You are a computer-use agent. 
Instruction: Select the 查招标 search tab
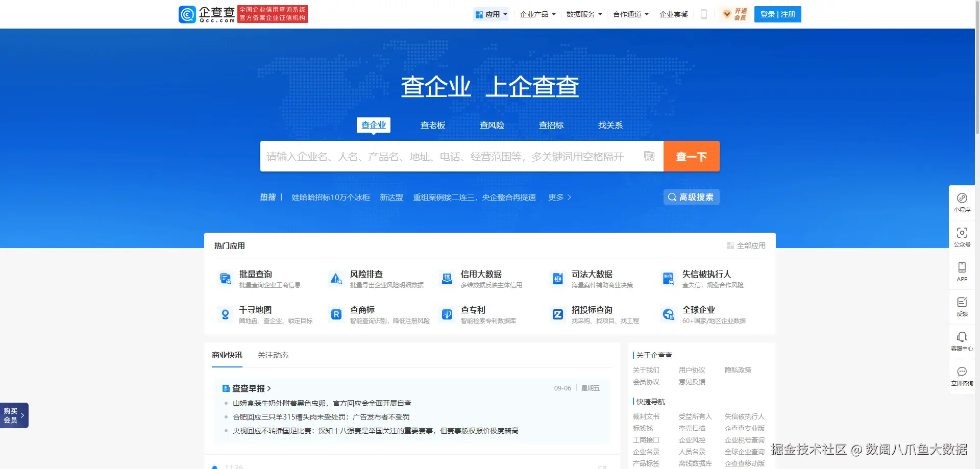click(551, 125)
